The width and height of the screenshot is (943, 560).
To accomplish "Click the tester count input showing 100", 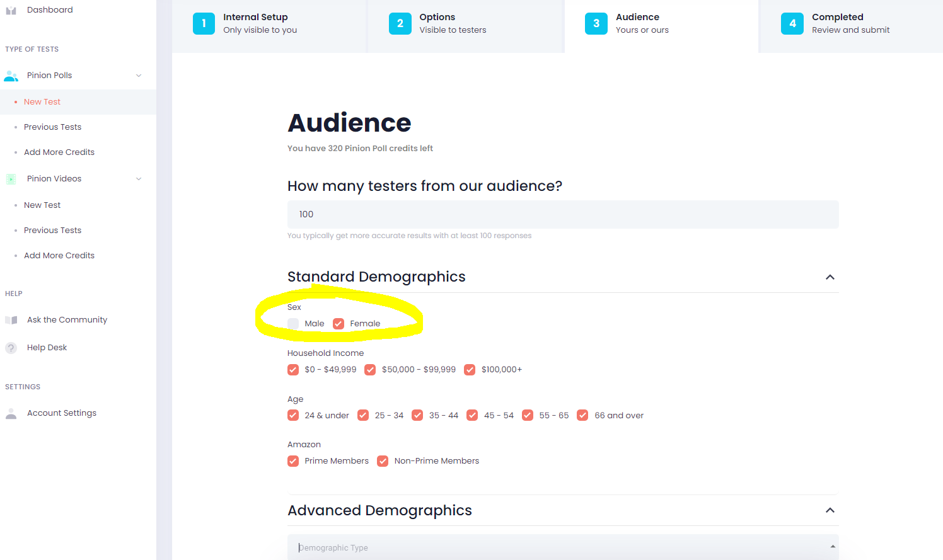I will tap(563, 214).
